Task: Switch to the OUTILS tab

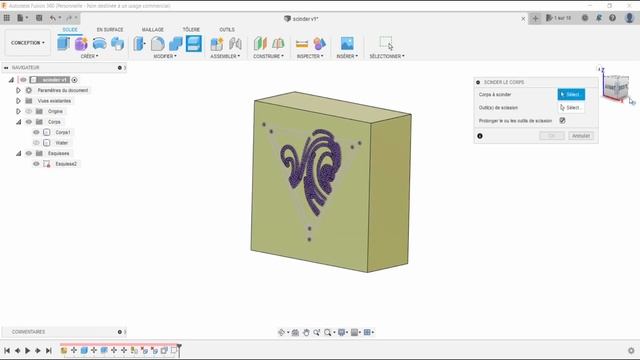Action: coord(227,30)
